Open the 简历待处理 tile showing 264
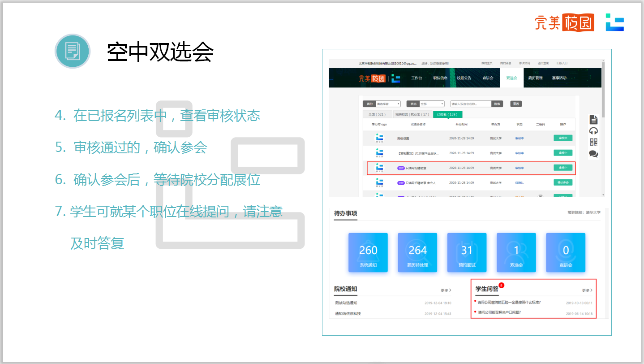This screenshot has height=364, width=644. point(417,253)
